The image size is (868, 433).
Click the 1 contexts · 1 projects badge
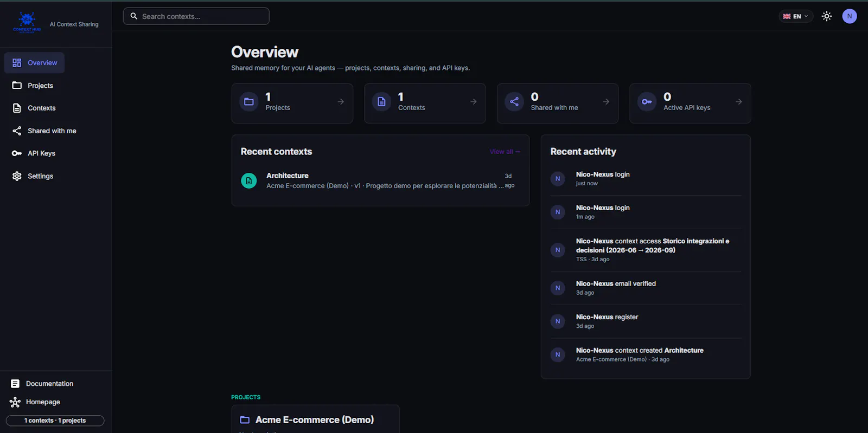pyautogui.click(x=55, y=421)
